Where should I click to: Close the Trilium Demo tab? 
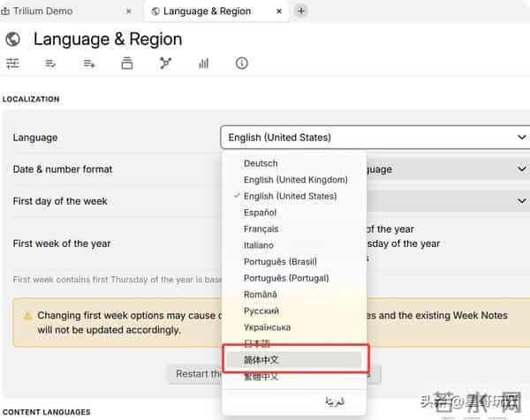tap(129, 11)
